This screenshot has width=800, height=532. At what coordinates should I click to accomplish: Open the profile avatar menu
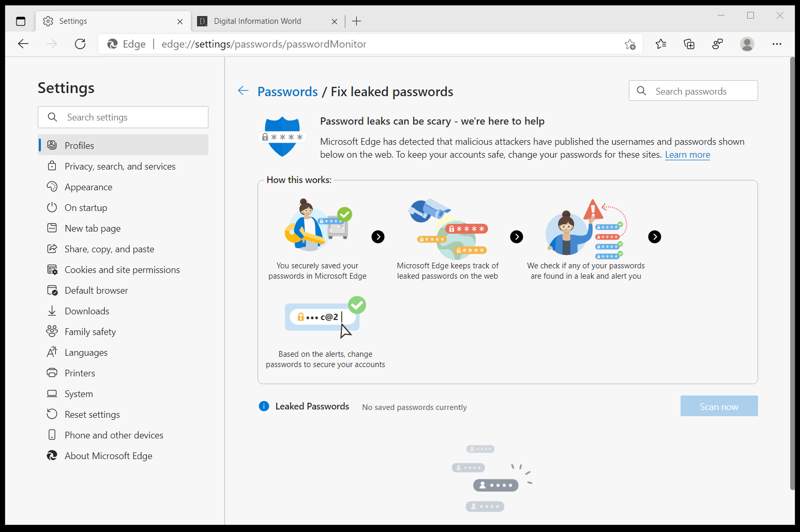click(747, 44)
